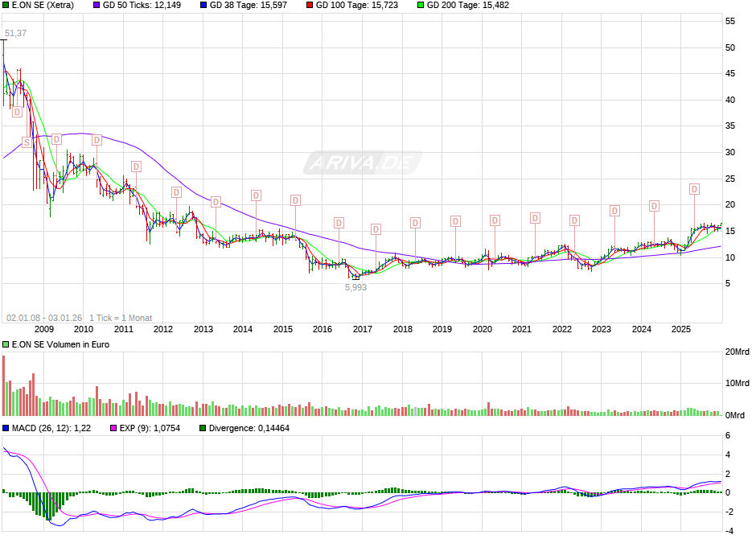Click the 2015 year label on the x-axis

pyautogui.click(x=282, y=329)
